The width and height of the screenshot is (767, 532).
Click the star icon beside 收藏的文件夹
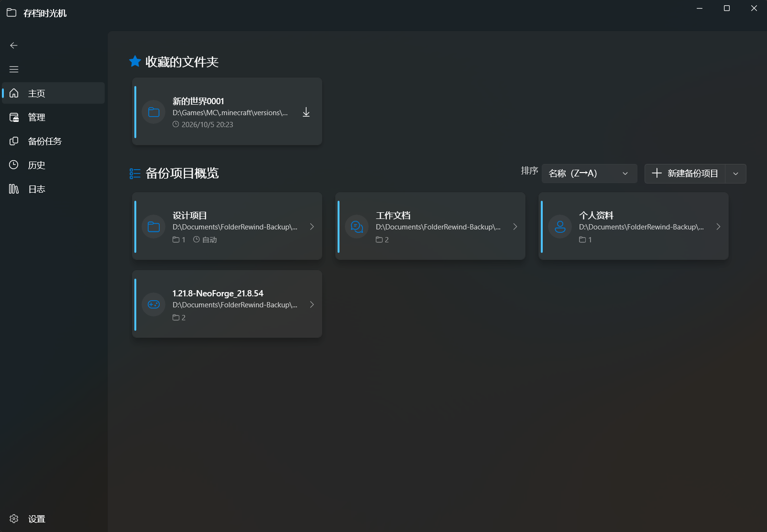[135, 61]
